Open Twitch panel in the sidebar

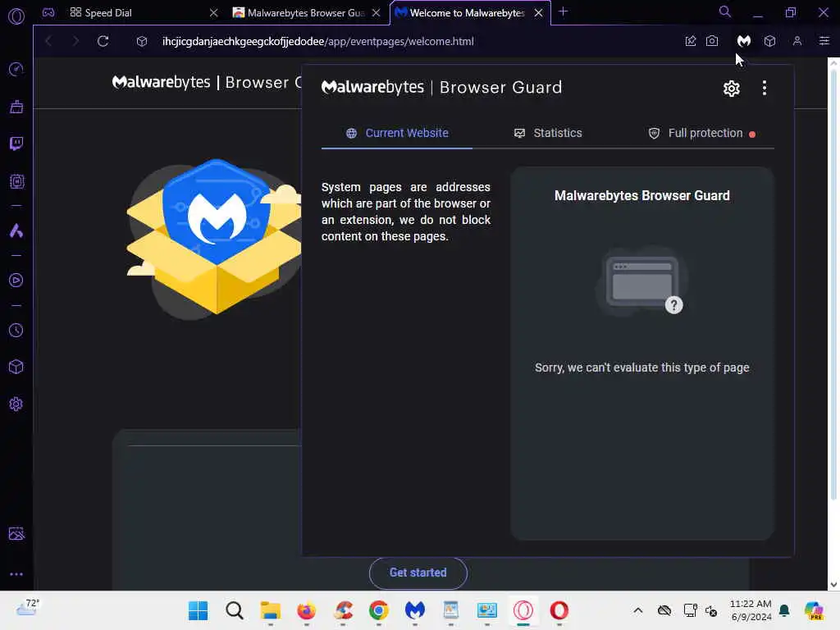coord(16,144)
